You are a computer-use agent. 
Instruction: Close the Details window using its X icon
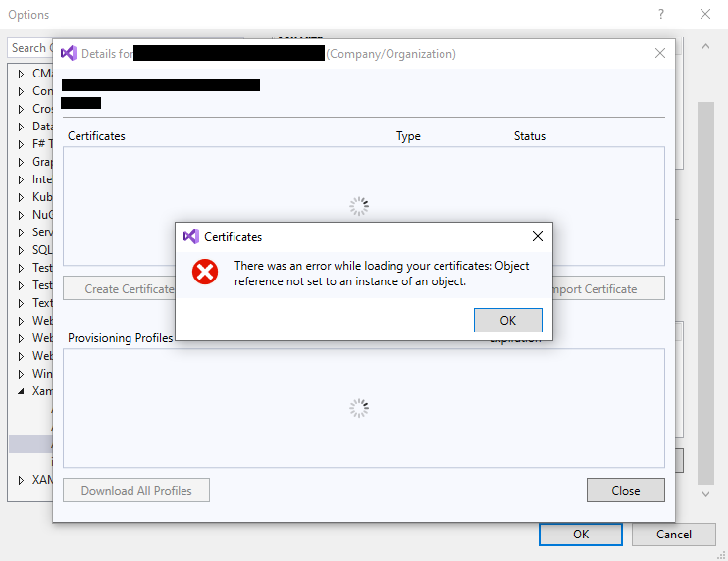(659, 53)
